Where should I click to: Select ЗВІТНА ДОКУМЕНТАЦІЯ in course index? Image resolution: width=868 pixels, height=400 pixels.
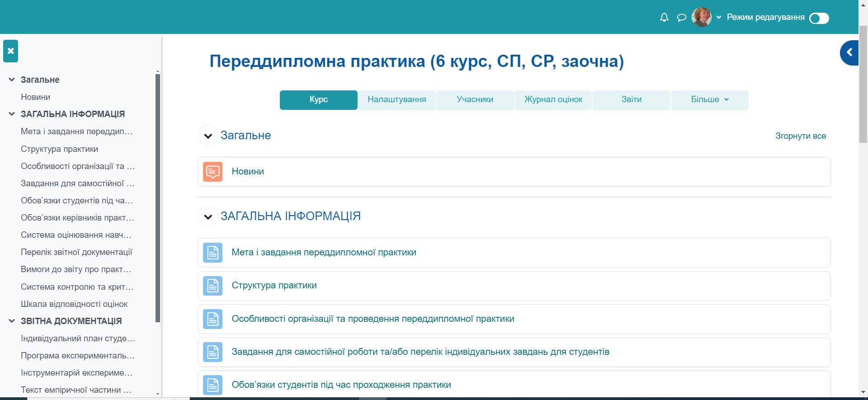pos(71,321)
